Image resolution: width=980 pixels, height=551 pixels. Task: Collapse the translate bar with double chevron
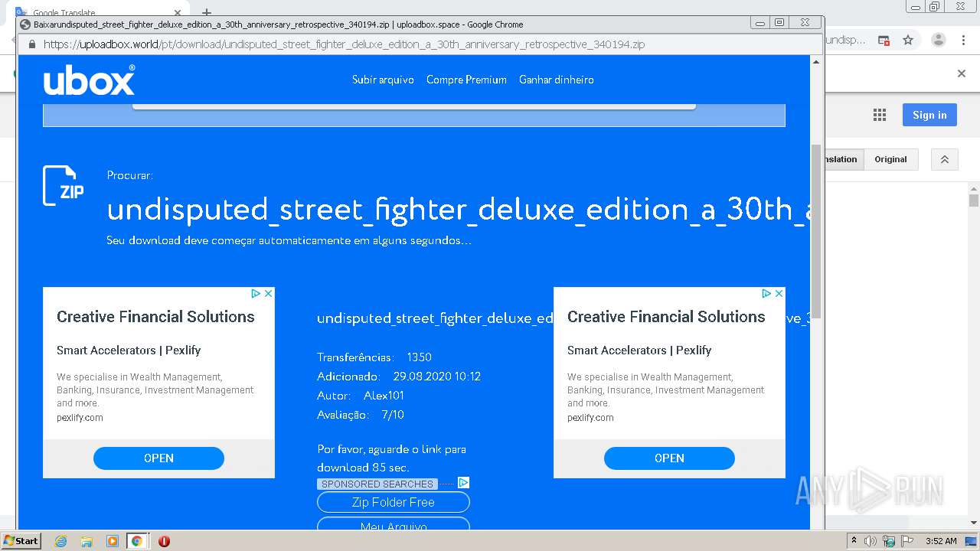coord(945,159)
